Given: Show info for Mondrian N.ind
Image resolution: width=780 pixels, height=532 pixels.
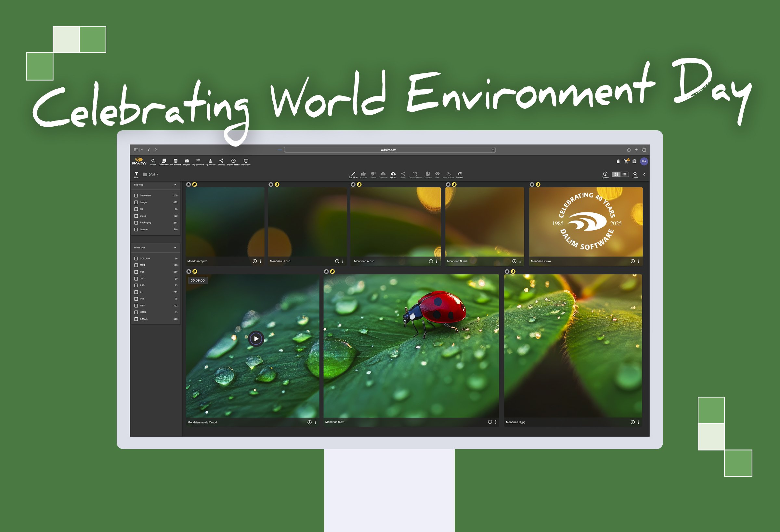Looking at the screenshot, I should coord(514,261).
